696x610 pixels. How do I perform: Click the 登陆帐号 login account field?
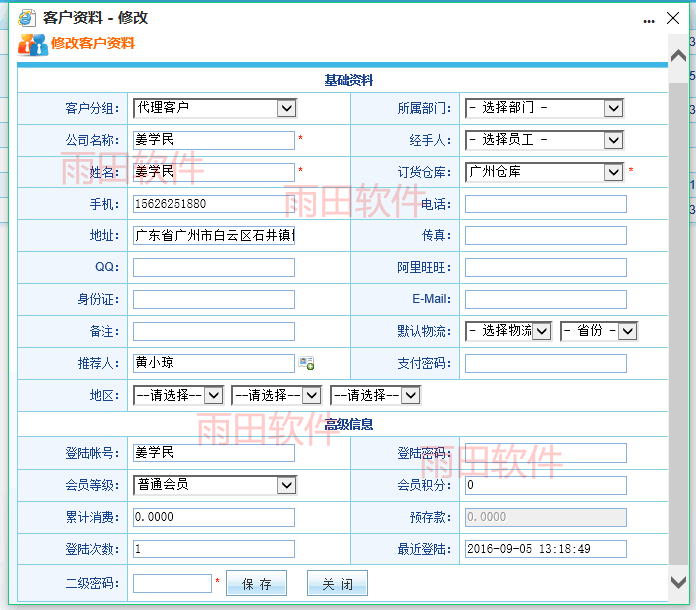coord(214,453)
